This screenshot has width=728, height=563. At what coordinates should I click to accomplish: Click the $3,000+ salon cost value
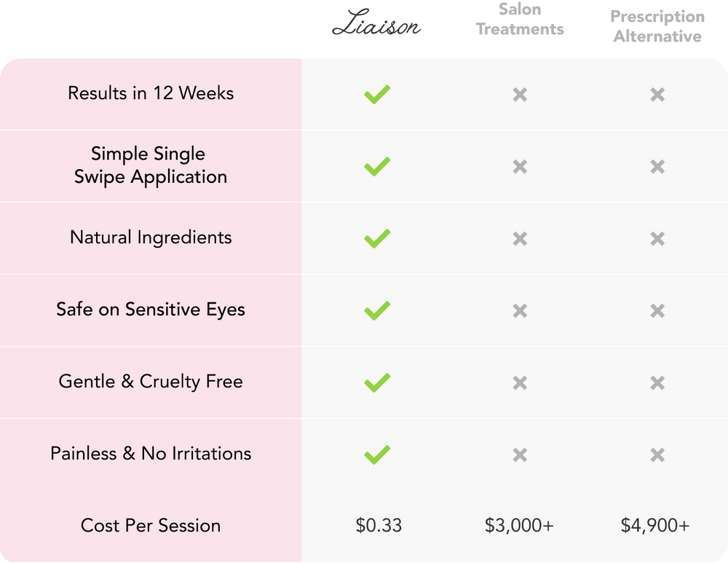(x=520, y=525)
